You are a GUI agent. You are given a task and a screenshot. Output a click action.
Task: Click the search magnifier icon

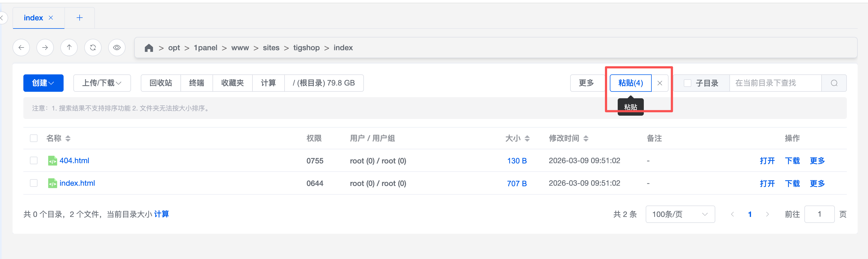834,83
